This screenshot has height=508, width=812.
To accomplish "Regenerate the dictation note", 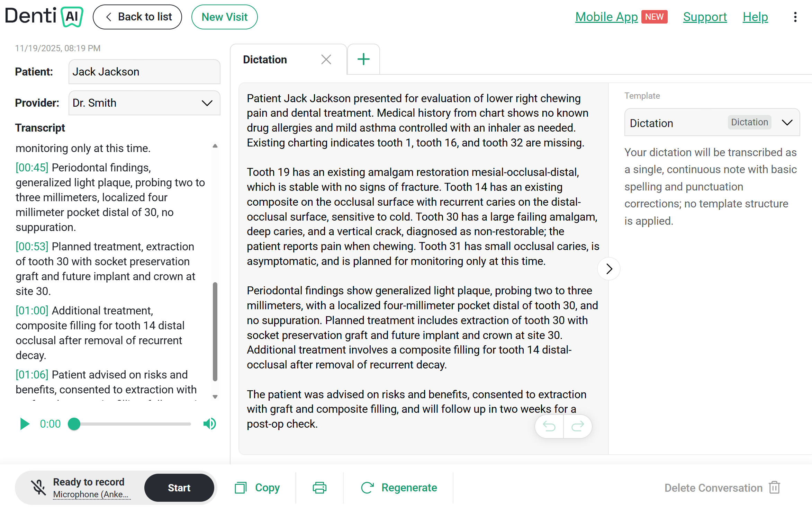I will (x=399, y=488).
